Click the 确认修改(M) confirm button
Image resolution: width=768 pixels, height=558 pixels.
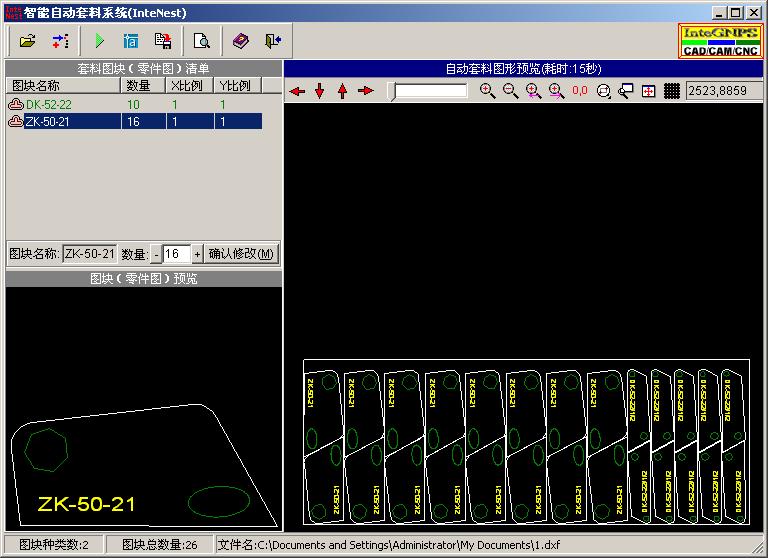pos(241,254)
